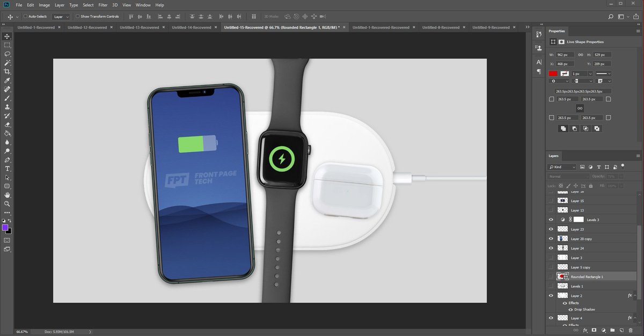The image size is (644, 336).
Task: Select the Path Selection tool
Action: tap(7, 177)
